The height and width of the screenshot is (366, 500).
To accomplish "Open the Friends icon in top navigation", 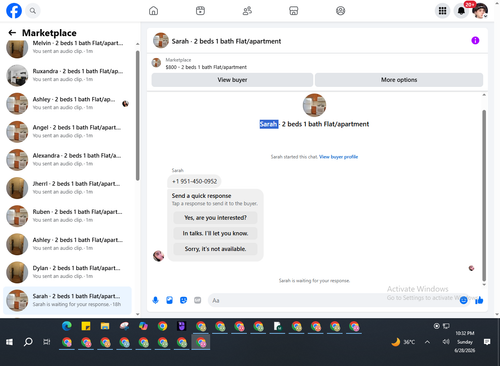I will pos(247,11).
